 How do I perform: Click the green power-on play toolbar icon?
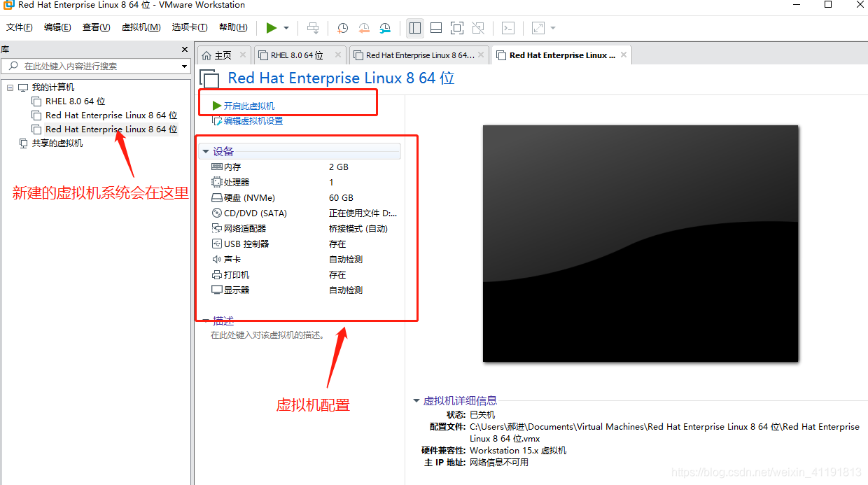click(272, 28)
